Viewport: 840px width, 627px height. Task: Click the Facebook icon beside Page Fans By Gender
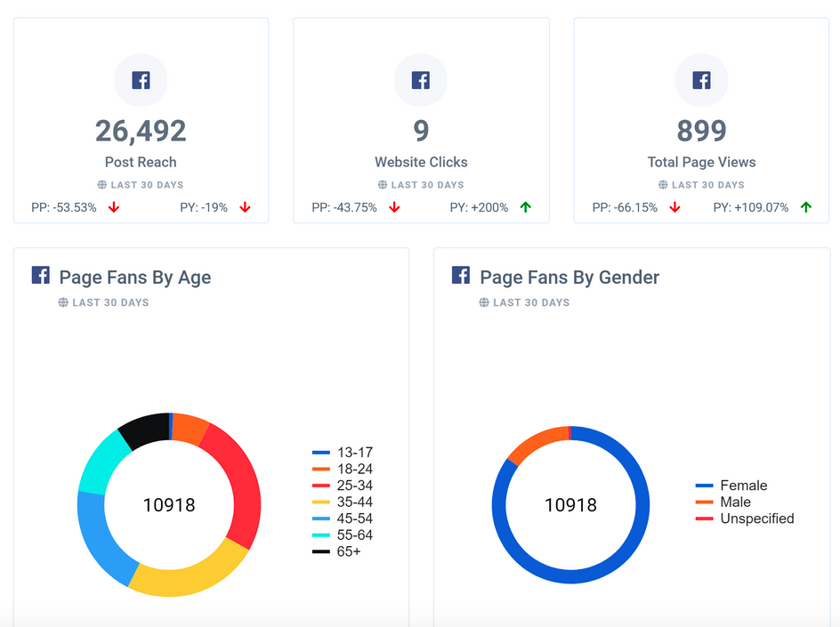point(461,275)
